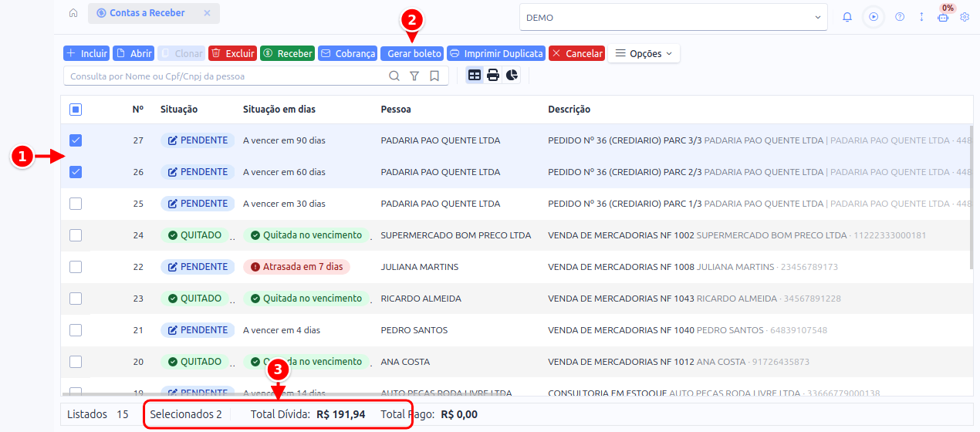The width and height of the screenshot is (980, 432).
Task: Click the vertical table scrollbar
Action: coord(971,197)
